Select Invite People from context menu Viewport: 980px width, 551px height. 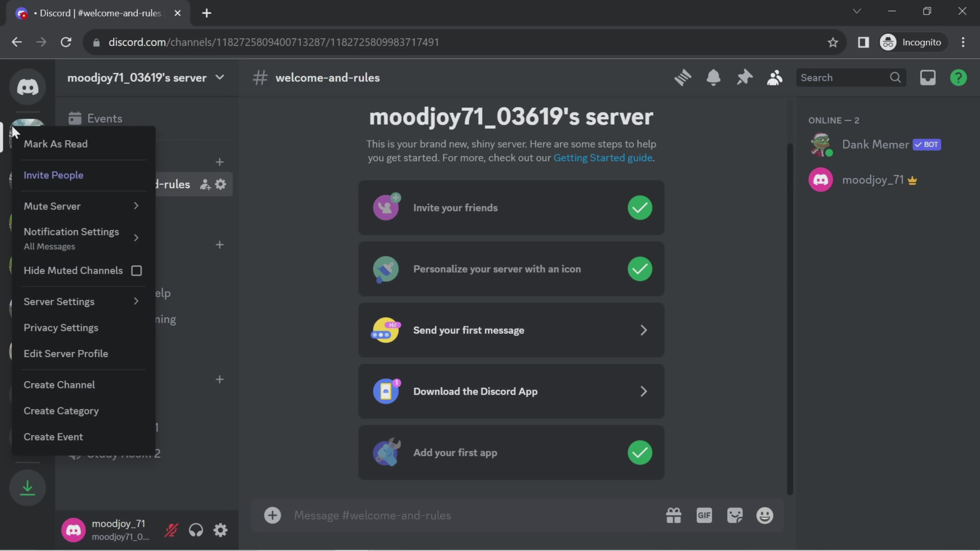coord(53,175)
